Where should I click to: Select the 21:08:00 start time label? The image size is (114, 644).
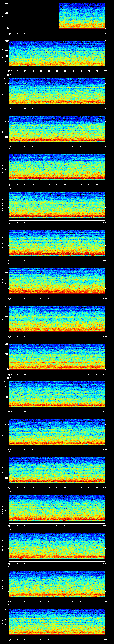point(9,184)
